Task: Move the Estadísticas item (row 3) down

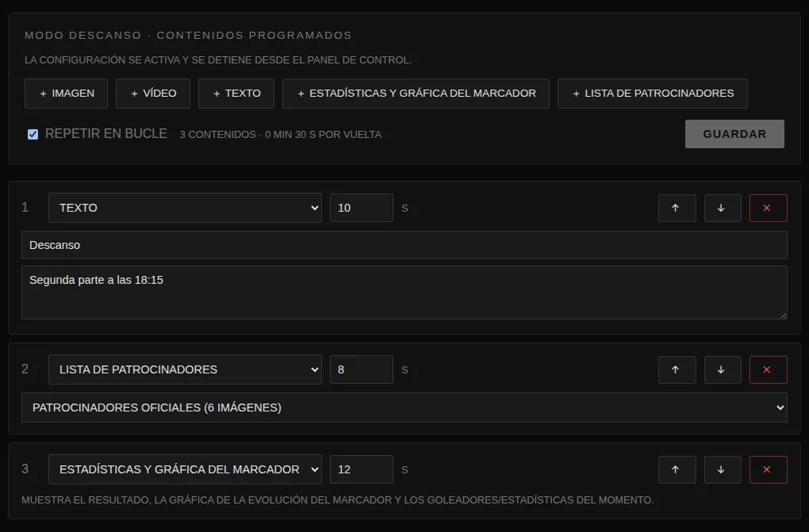Action: [x=723, y=469]
